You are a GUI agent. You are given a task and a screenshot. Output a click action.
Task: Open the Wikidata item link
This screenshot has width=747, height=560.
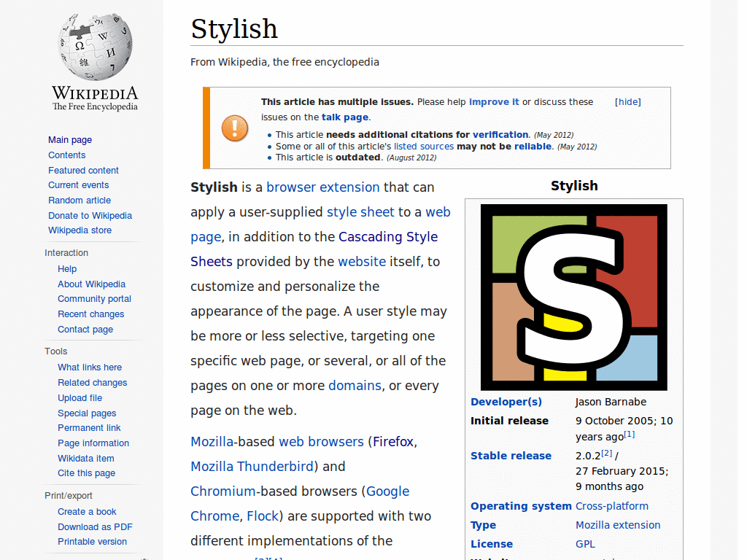coord(86,459)
